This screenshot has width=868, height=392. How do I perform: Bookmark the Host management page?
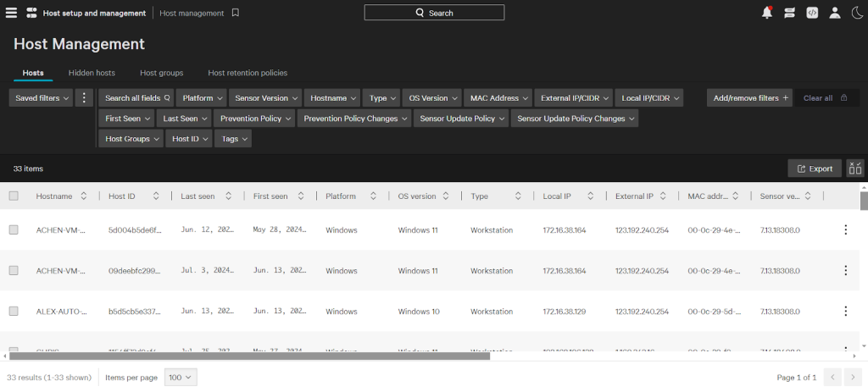coord(236,13)
